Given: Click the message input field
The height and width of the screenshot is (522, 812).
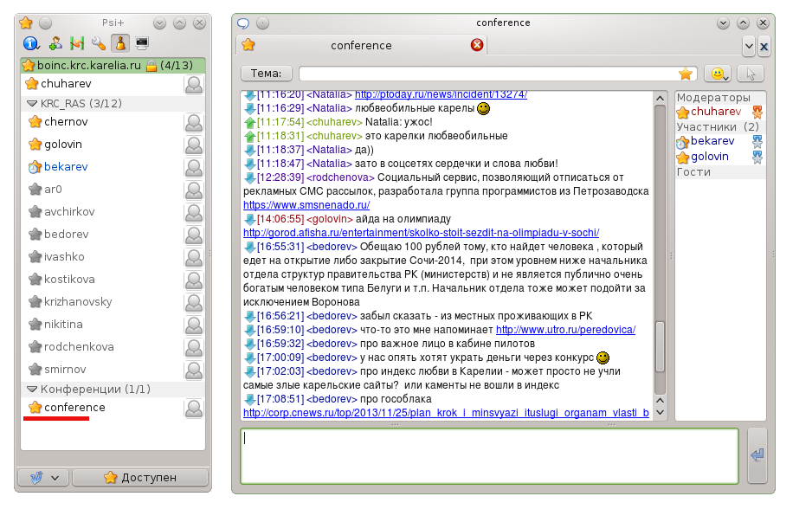Looking at the screenshot, I should [489, 455].
